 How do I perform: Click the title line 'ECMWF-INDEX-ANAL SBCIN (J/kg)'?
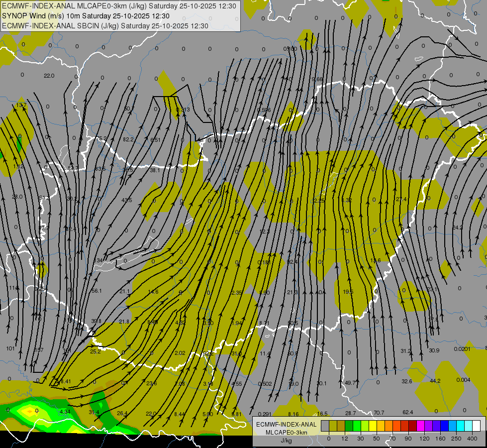click(60, 26)
